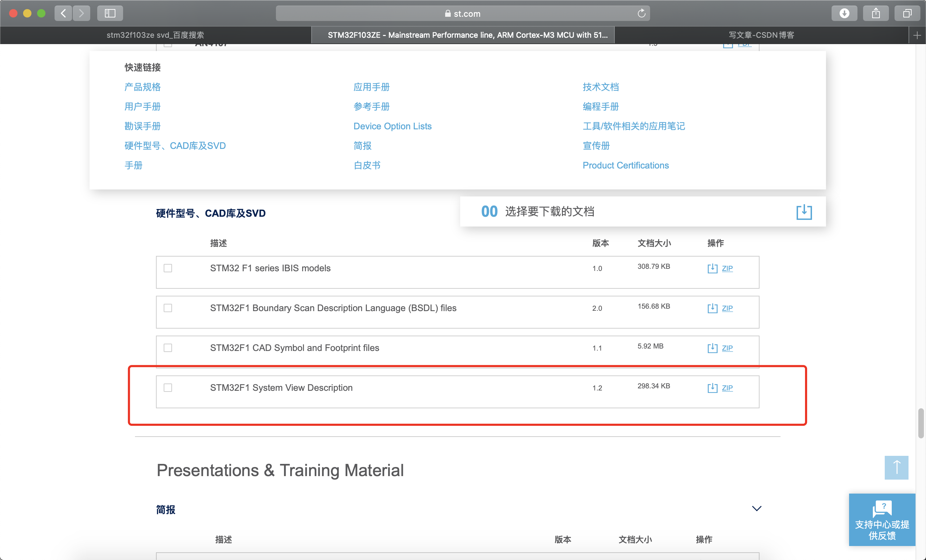
Task: Click the back-to-top arrow button
Action: pos(896,467)
